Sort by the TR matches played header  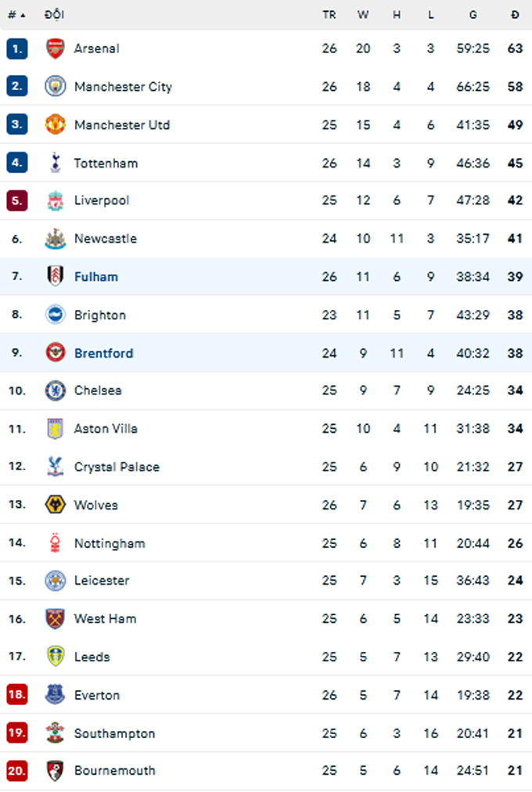tap(329, 15)
